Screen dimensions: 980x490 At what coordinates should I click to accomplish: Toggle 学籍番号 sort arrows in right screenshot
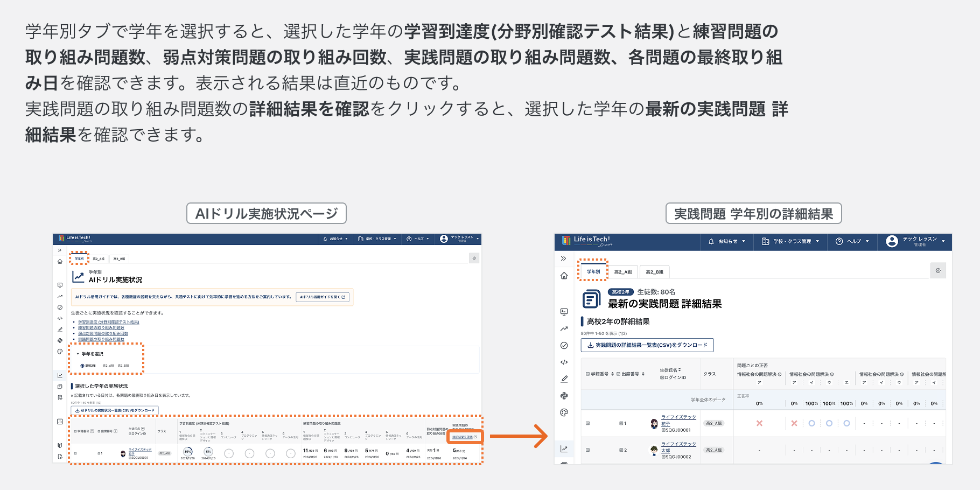612,374
